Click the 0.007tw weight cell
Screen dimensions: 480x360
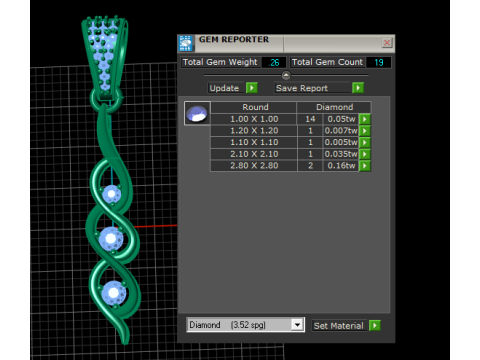coord(341,131)
